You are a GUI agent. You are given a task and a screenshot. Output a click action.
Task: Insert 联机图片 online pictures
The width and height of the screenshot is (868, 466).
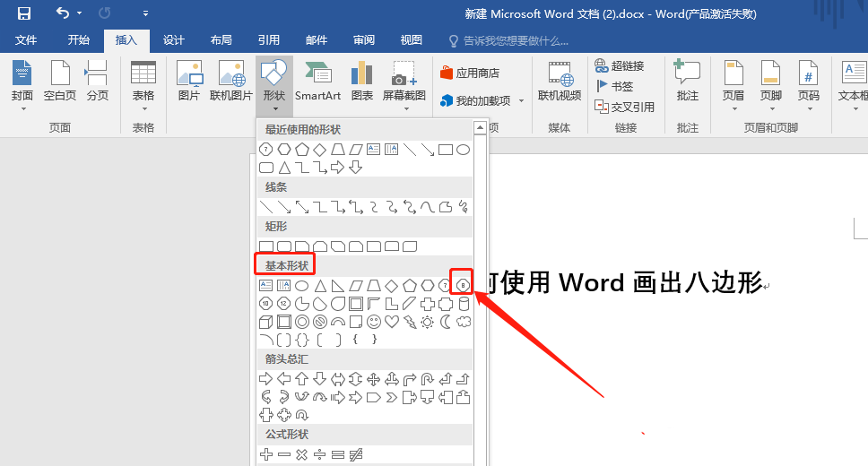pyautogui.click(x=231, y=81)
